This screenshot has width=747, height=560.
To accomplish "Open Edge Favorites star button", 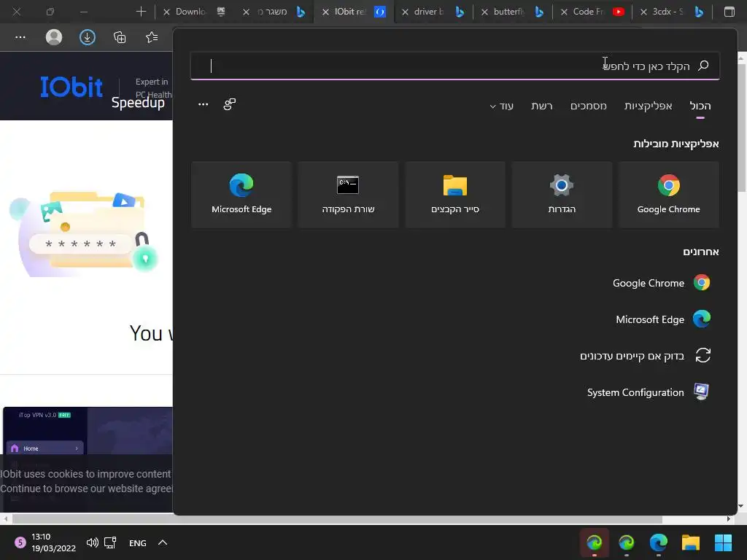I will click(152, 37).
